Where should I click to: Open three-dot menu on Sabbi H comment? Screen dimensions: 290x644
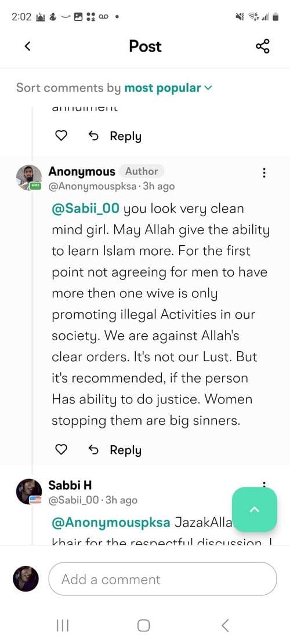(264, 485)
